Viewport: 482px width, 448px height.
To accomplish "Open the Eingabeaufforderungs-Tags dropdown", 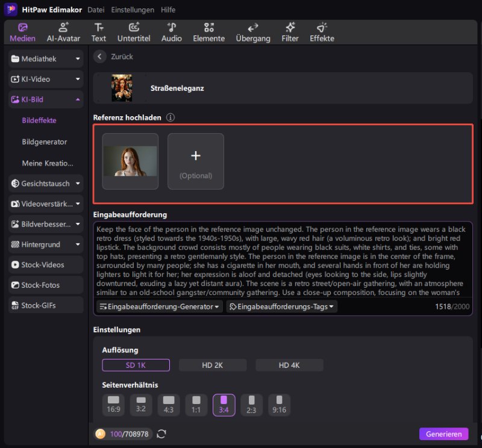I will (x=281, y=306).
